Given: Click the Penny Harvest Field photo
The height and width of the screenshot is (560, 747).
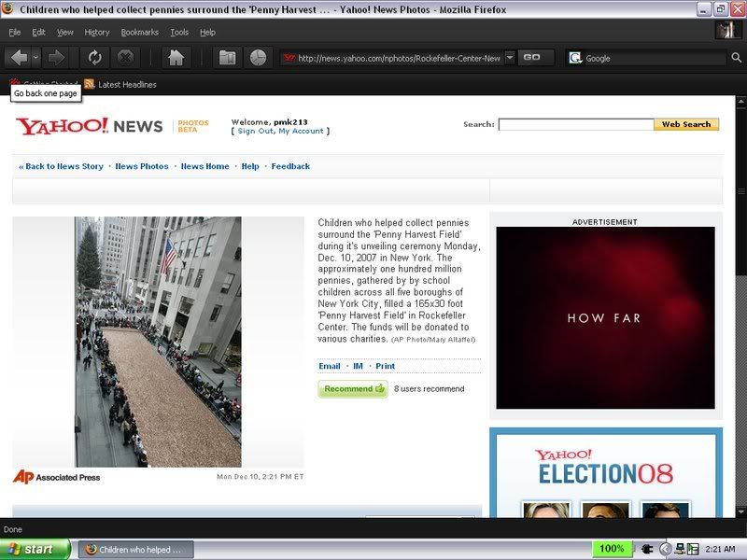Looking at the screenshot, I should [x=158, y=342].
